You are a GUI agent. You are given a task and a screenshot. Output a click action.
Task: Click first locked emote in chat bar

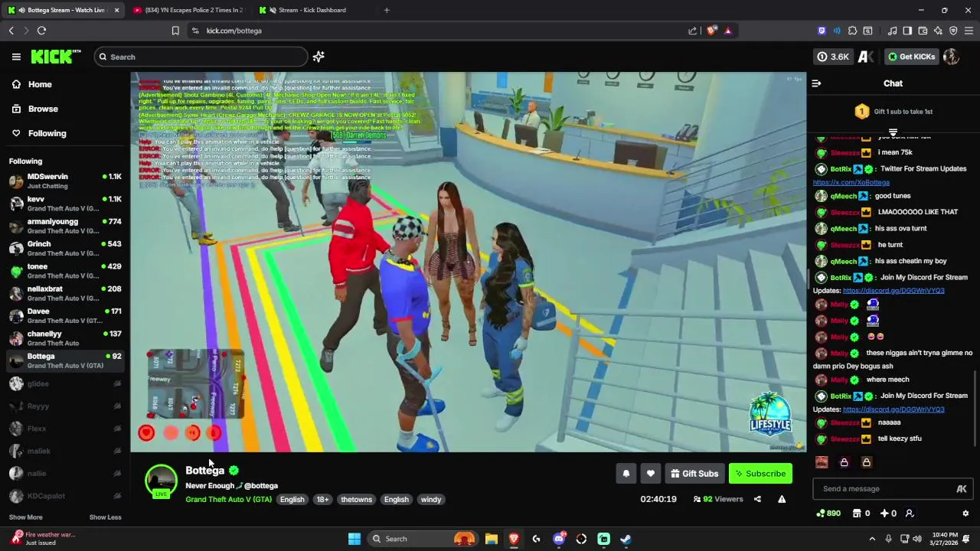pyautogui.click(x=844, y=462)
